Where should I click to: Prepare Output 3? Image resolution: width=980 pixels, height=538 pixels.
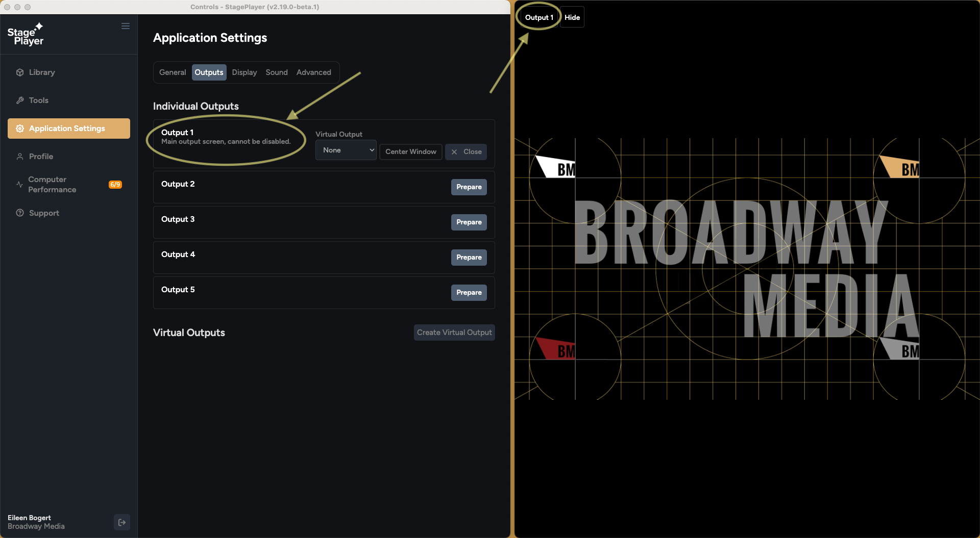click(x=469, y=222)
